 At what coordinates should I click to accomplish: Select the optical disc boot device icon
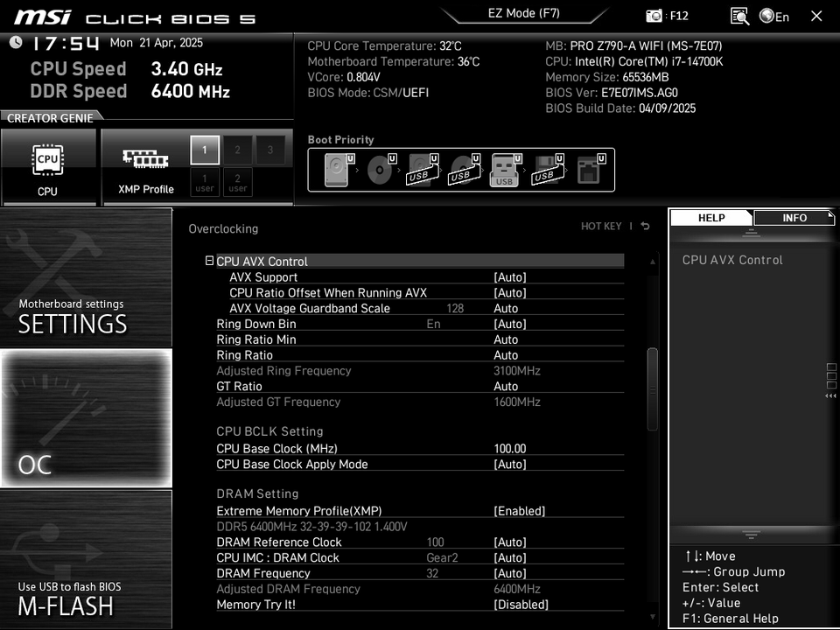click(x=381, y=170)
